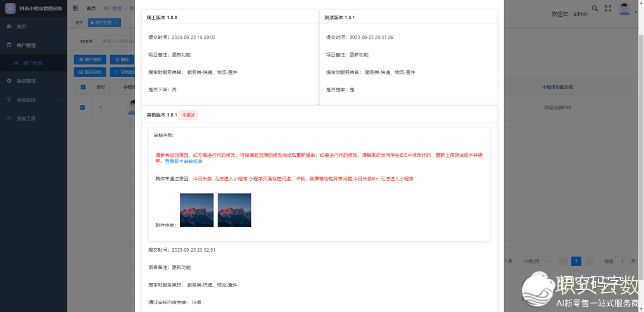The width and height of the screenshot is (644, 312).
Task: Click submit time 2023-09-25 20:32:51
Action: [193, 250]
